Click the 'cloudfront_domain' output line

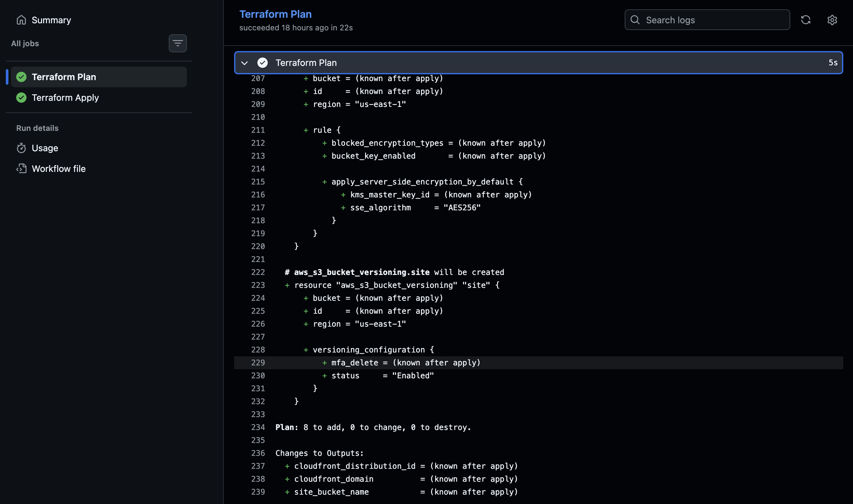[x=401, y=479]
